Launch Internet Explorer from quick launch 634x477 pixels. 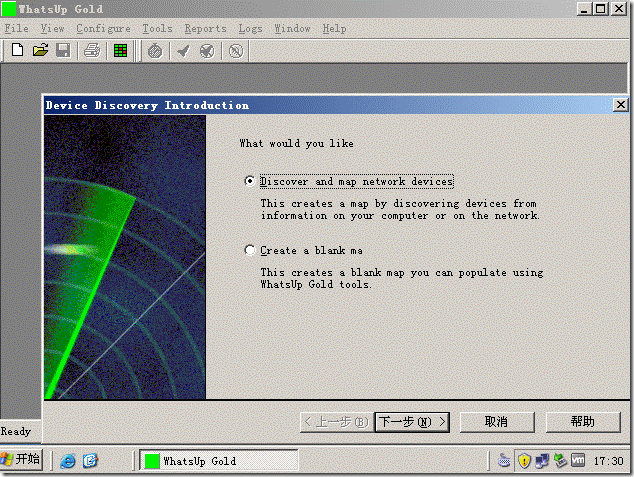[68, 461]
